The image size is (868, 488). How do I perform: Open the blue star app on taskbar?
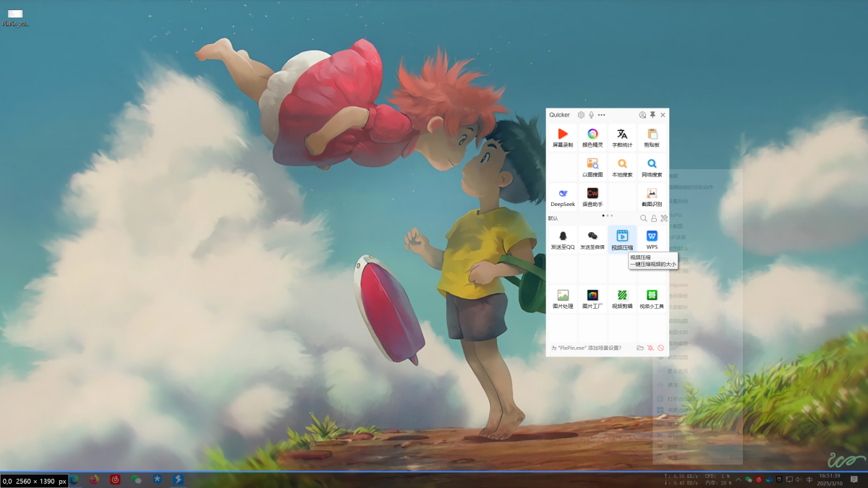pyautogui.click(x=157, y=479)
